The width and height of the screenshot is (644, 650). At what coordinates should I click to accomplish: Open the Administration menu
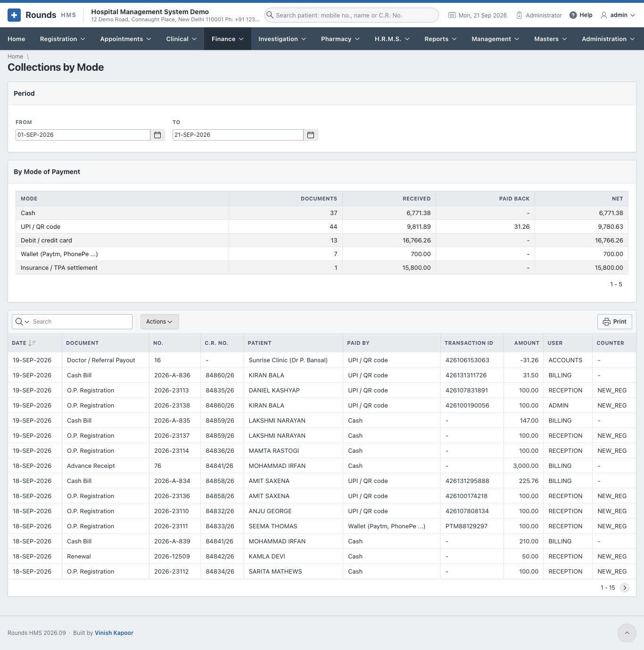[x=608, y=39]
